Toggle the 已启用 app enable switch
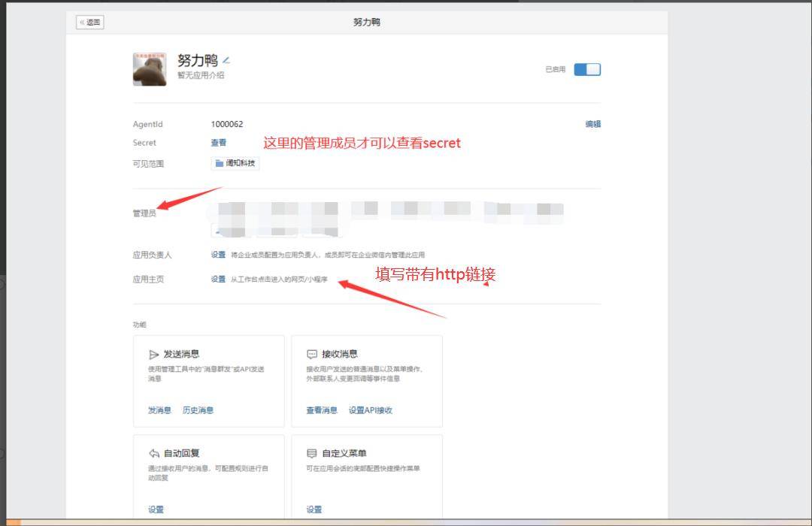The image size is (812, 526). pos(587,70)
